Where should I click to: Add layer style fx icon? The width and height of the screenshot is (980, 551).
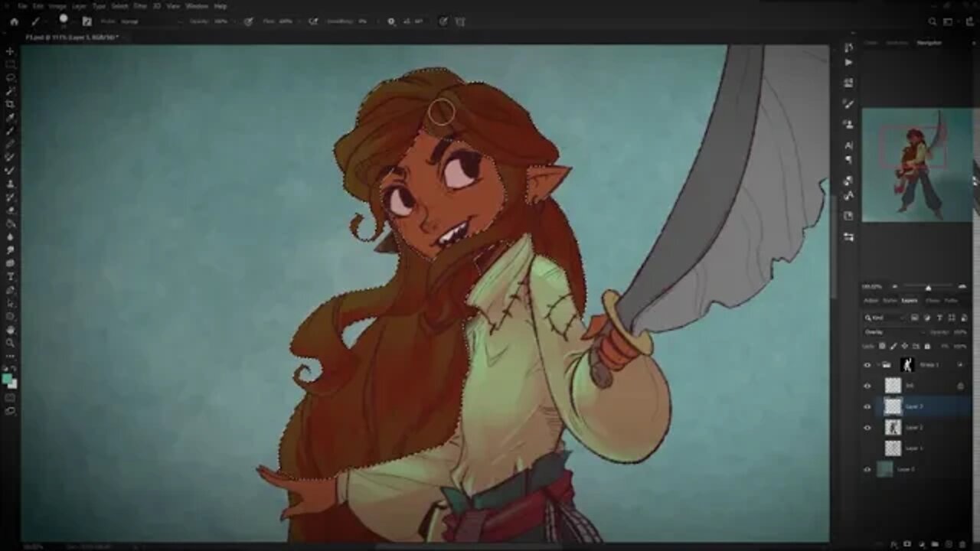893,544
